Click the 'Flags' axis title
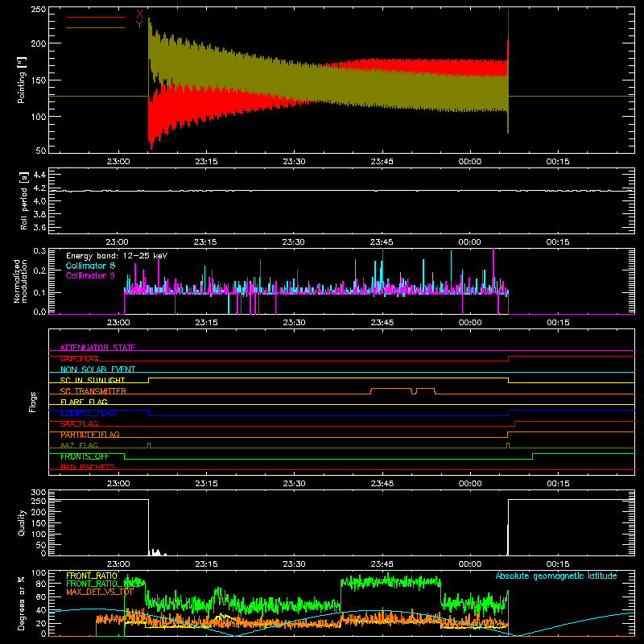The image size is (644, 644). (x=33, y=402)
